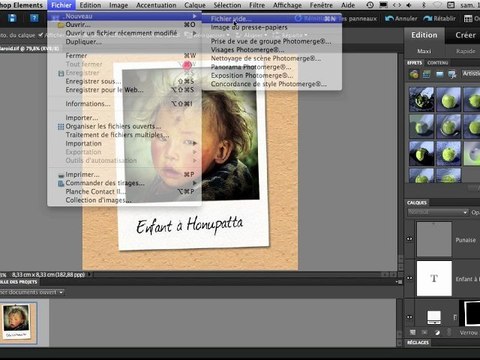Click the folder icon beside Ouvrir
480x360 pixels.
point(61,25)
